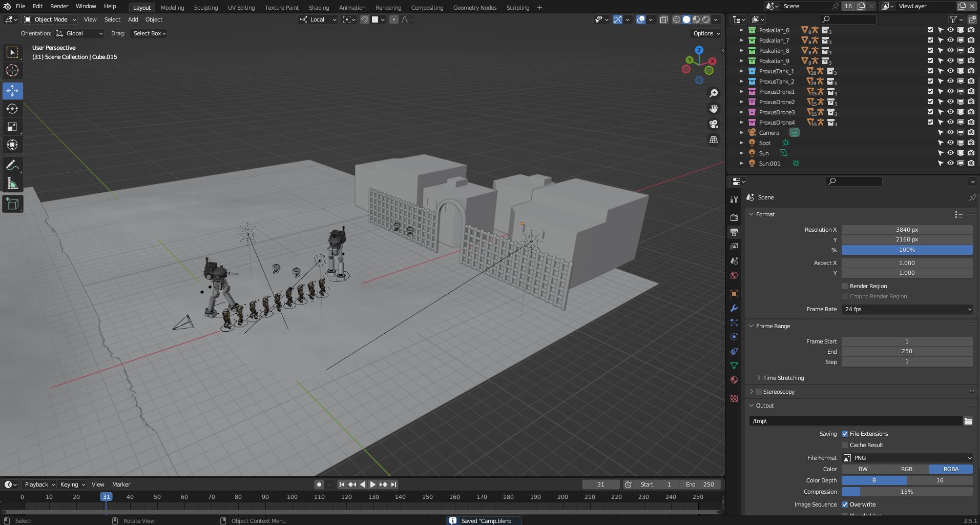Click the resolution percentage 100% slider
The height and width of the screenshot is (525, 980).
coord(907,250)
